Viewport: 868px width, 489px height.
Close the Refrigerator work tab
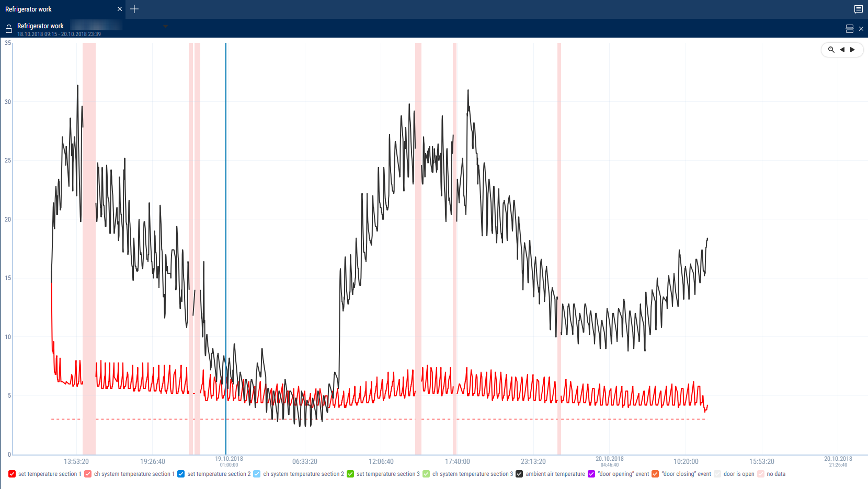(120, 9)
